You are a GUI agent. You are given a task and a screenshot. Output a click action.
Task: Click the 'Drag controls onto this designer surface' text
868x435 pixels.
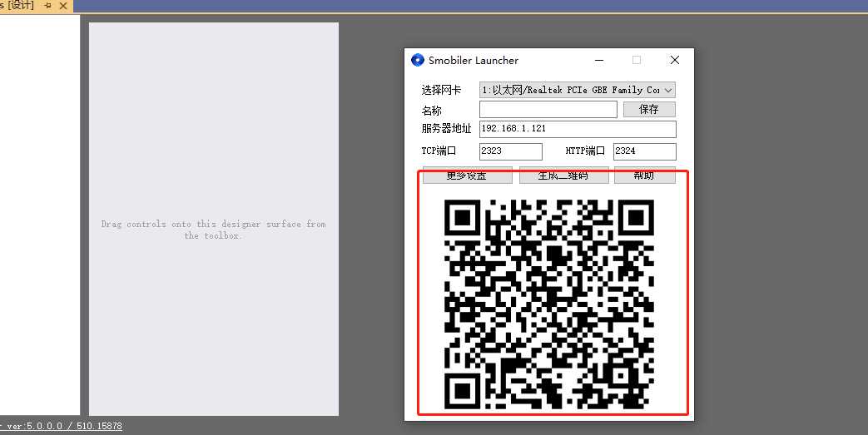click(214, 230)
